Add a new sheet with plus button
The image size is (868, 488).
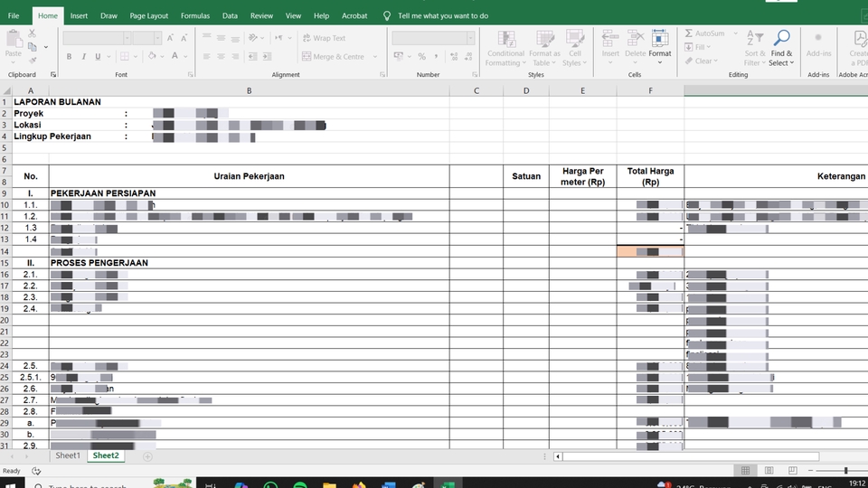pos(147,456)
